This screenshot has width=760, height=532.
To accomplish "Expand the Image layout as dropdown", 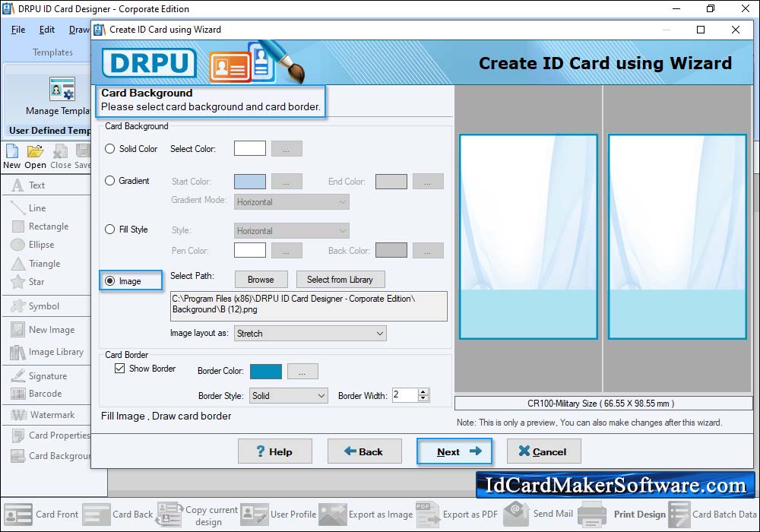I will click(310, 334).
